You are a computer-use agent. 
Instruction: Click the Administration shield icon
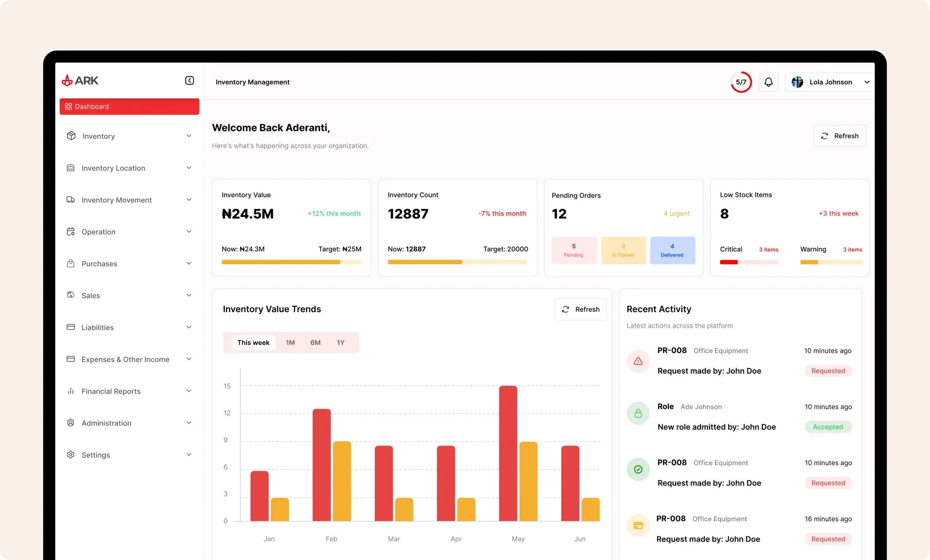[x=71, y=422]
